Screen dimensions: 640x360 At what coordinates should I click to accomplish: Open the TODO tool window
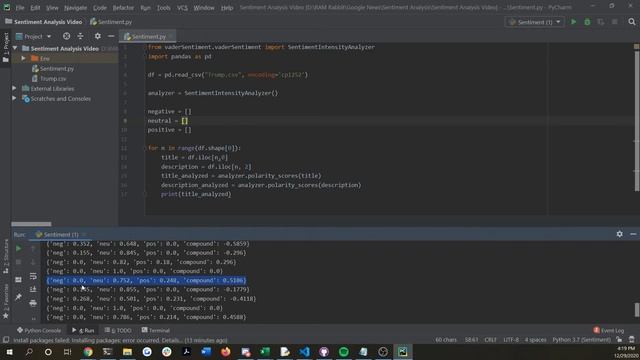[x=118, y=330]
